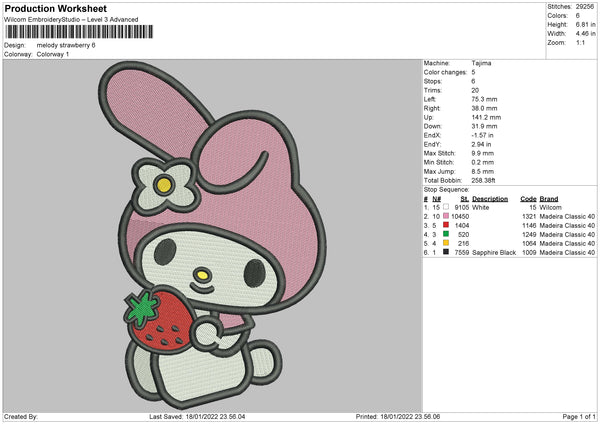Click the Width value '4.46 in'
The image size is (600, 424).
click(x=585, y=34)
